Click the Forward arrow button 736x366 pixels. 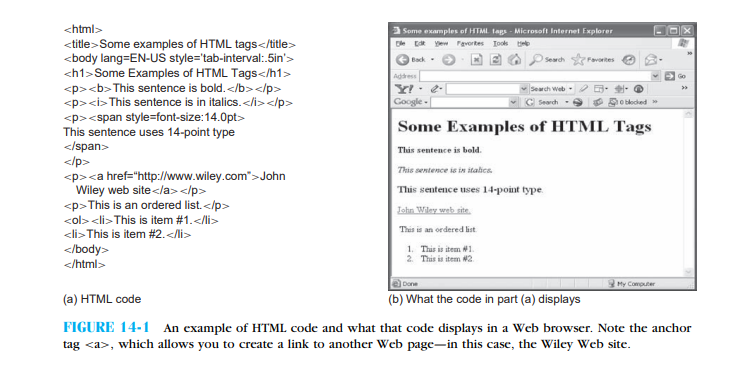tap(449, 60)
